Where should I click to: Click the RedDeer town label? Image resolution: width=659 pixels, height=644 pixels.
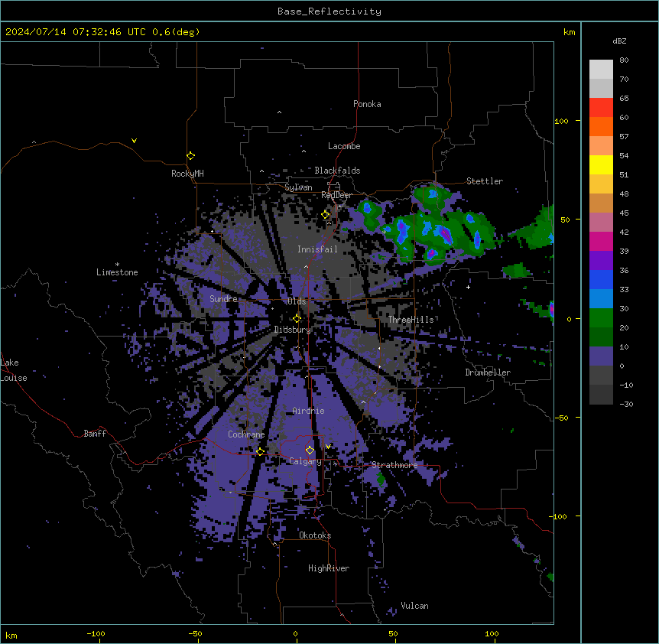(x=336, y=195)
